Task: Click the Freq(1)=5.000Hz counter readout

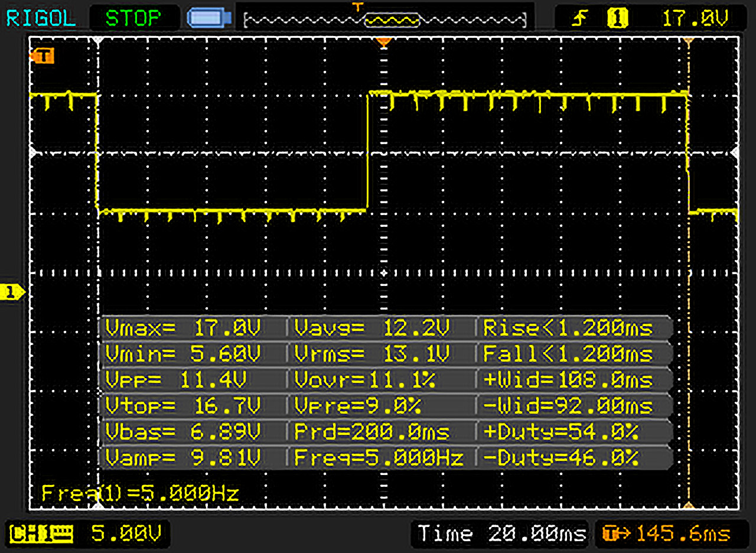Action: click(140, 493)
